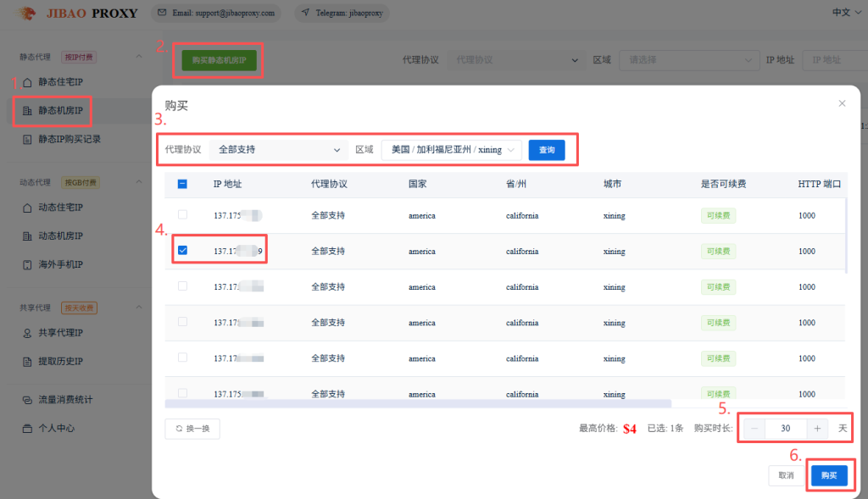Click the building icon beside 静态机房IP
Viewport: 868px width, 499px height.
pos(27,111)
